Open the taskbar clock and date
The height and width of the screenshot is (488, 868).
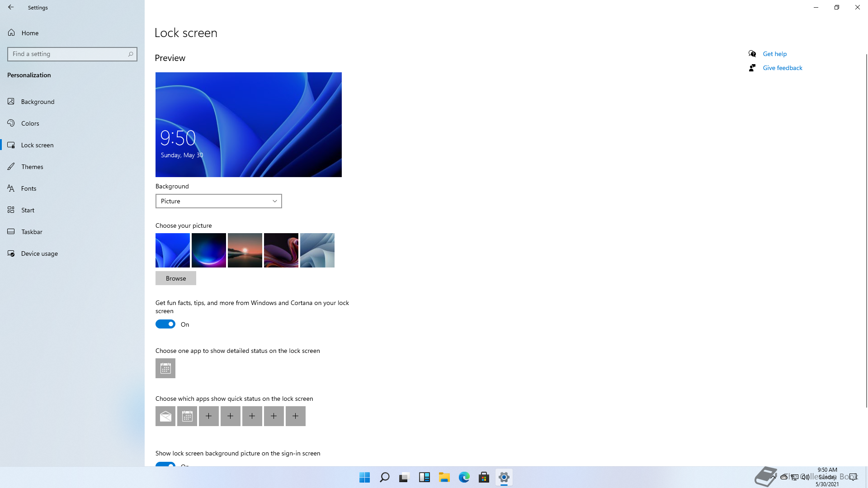827,477
